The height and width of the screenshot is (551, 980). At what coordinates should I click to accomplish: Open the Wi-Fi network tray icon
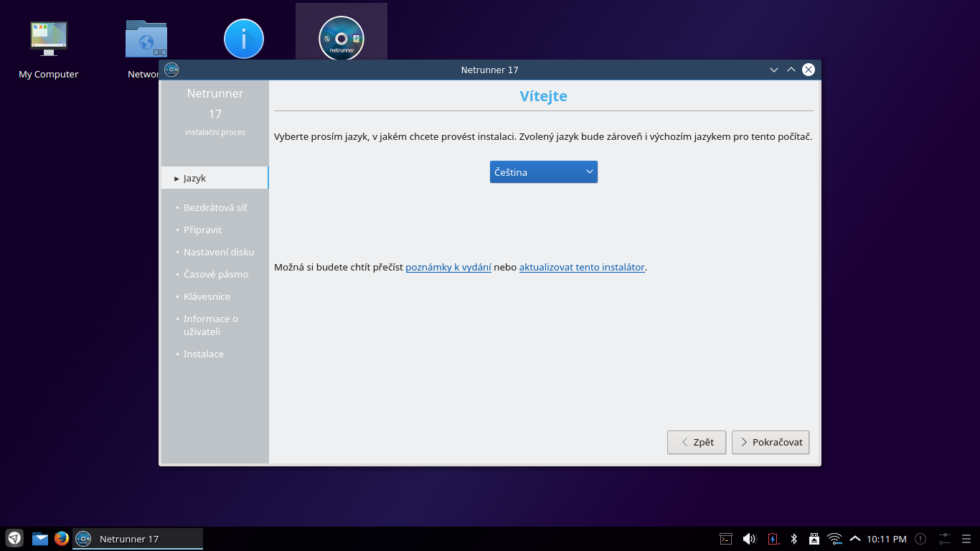click(x=834, y=539)
